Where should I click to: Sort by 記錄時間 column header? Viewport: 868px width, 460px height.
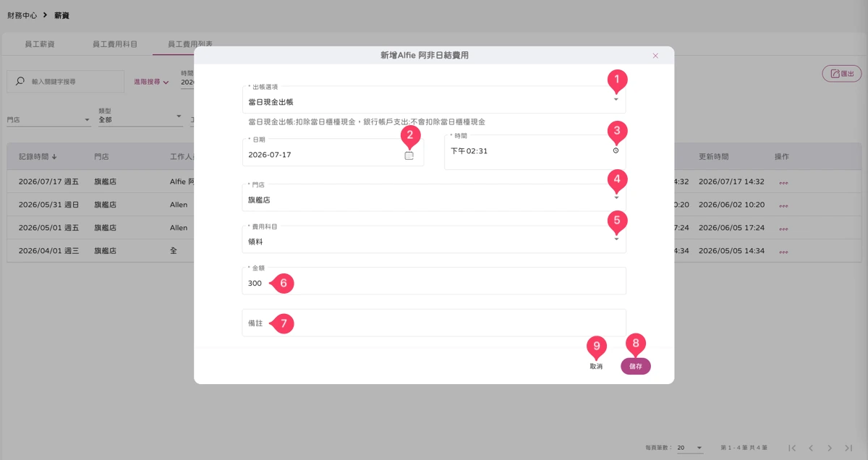coord(38,156)
